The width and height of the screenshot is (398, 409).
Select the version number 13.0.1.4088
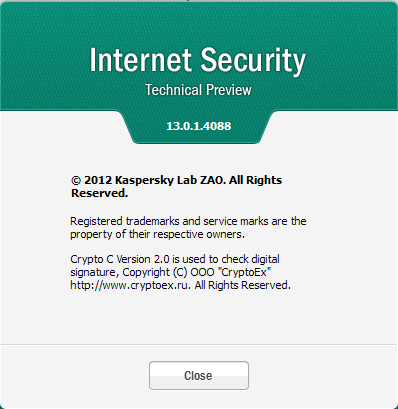(199, 126)
